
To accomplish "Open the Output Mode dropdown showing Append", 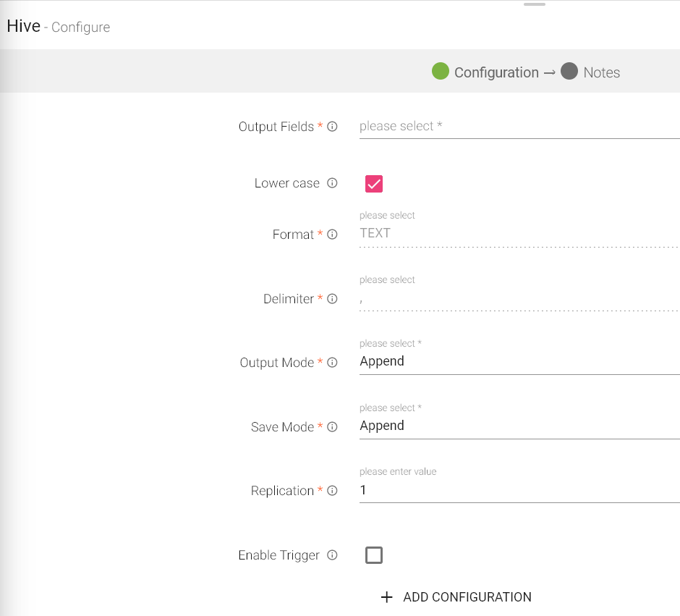I will pos(518,362).
